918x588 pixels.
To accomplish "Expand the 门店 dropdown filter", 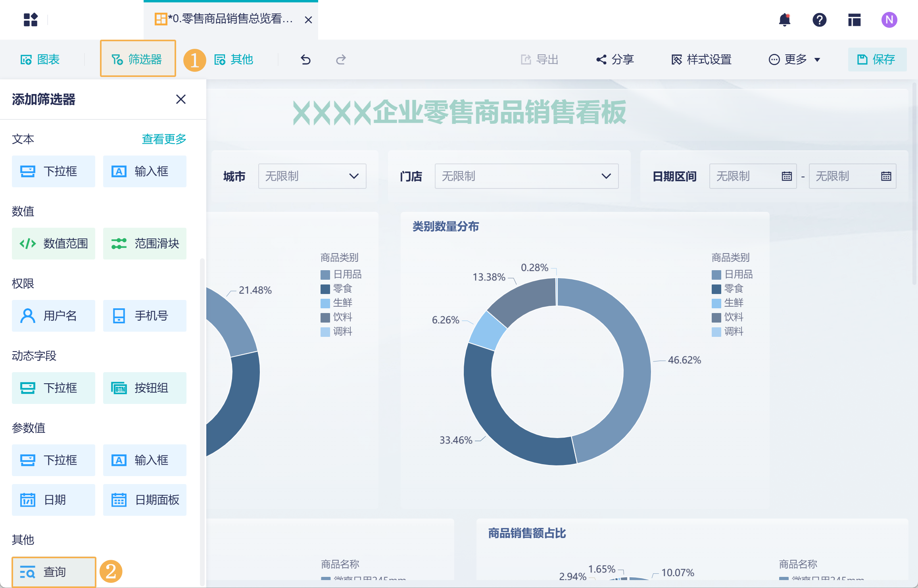I will tap(526, 176).
